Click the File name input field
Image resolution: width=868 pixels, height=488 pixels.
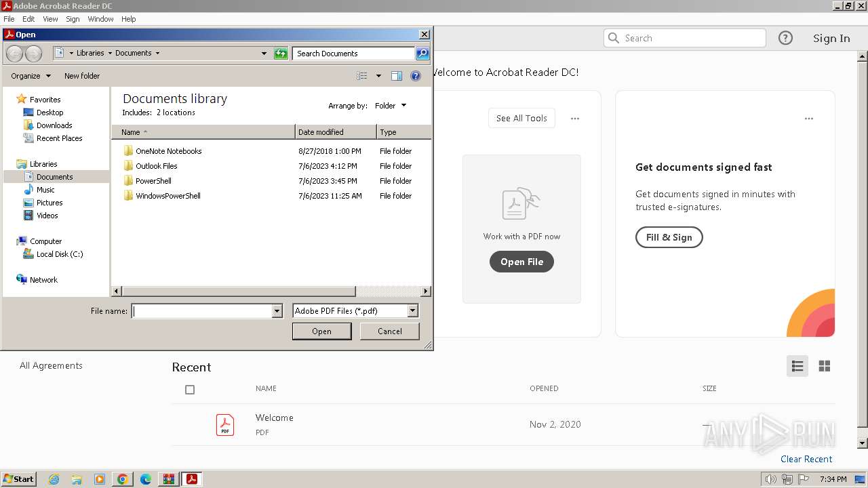(202, 311)
